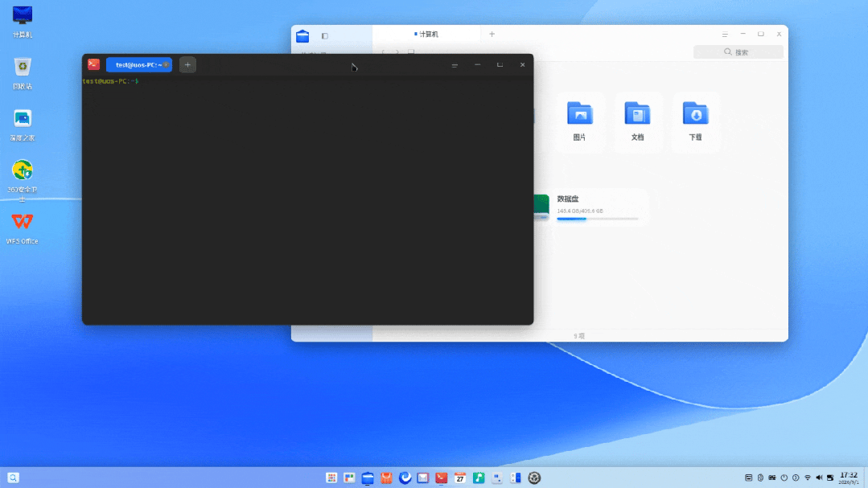Screen dimensions: 868x488
Task: Open the mail client in the dock
Action: (x=423, y=478)
